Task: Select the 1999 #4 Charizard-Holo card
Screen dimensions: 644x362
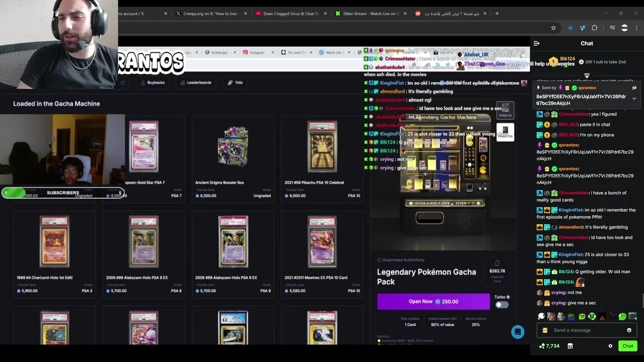Action: (54, 254)
